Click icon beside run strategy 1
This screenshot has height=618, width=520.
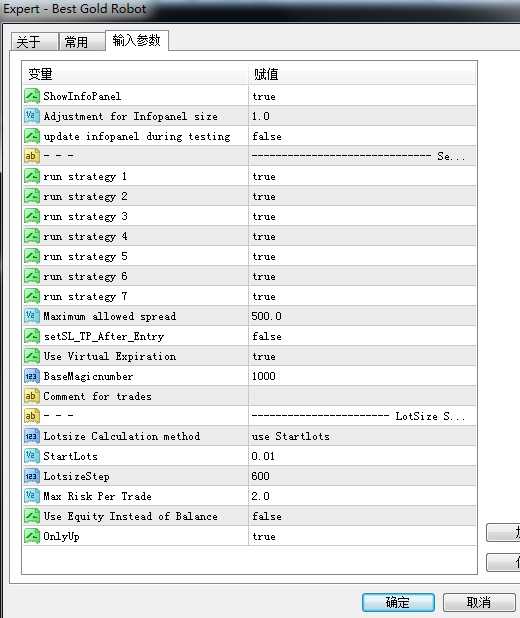[x=32, y=176]
